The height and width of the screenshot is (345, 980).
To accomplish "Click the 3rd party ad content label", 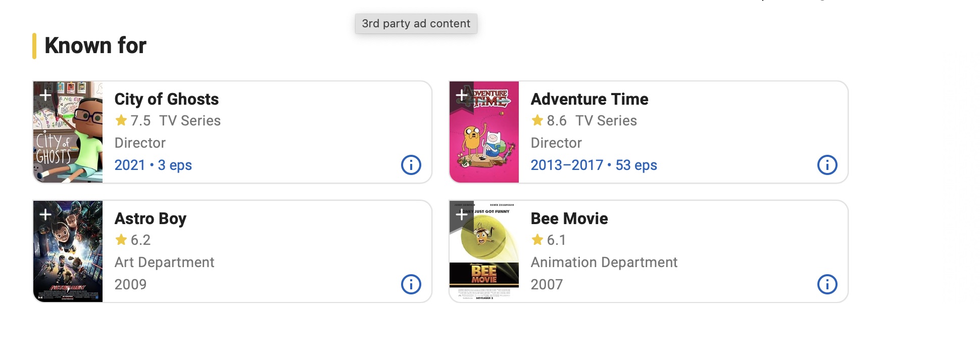I will click(x=416, y=24).
